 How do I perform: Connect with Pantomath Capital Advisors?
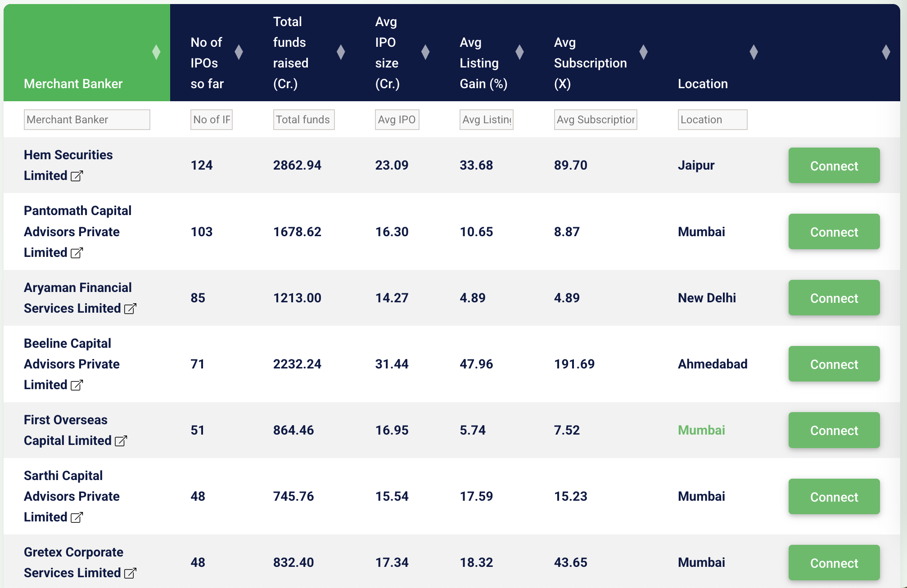click(x=834, y=232)
